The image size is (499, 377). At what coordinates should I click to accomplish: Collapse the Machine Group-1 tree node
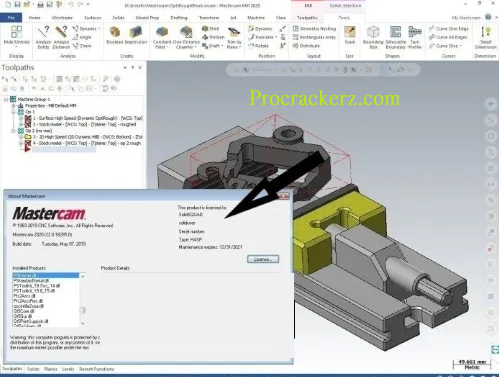pos(6,99)
